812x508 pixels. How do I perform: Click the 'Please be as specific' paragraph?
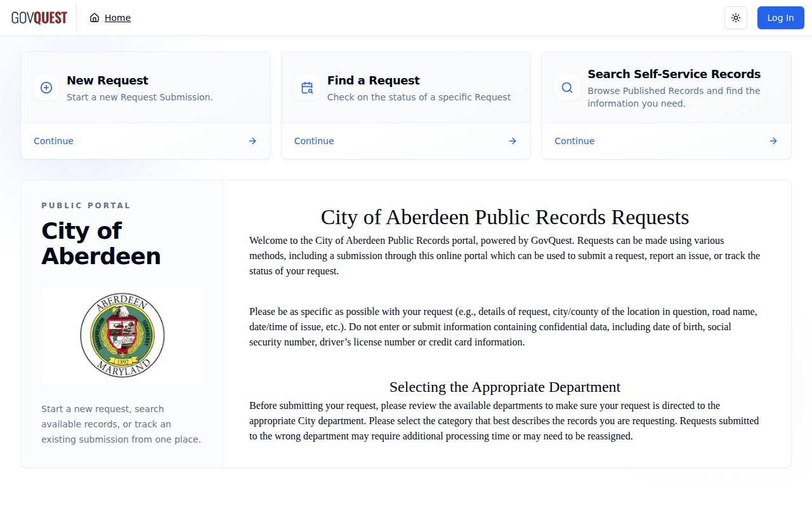(505, 327)
